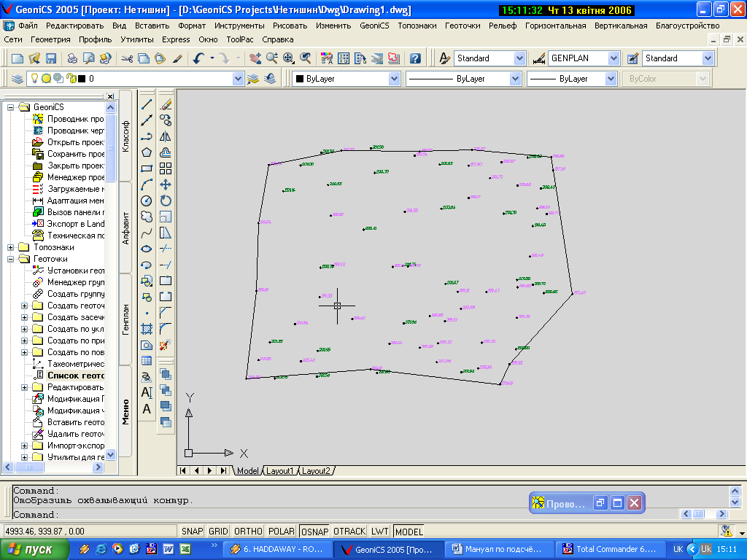The image size is (747, 560).
Task: Open the table style Standard dropdown
Action: point(708,58)
